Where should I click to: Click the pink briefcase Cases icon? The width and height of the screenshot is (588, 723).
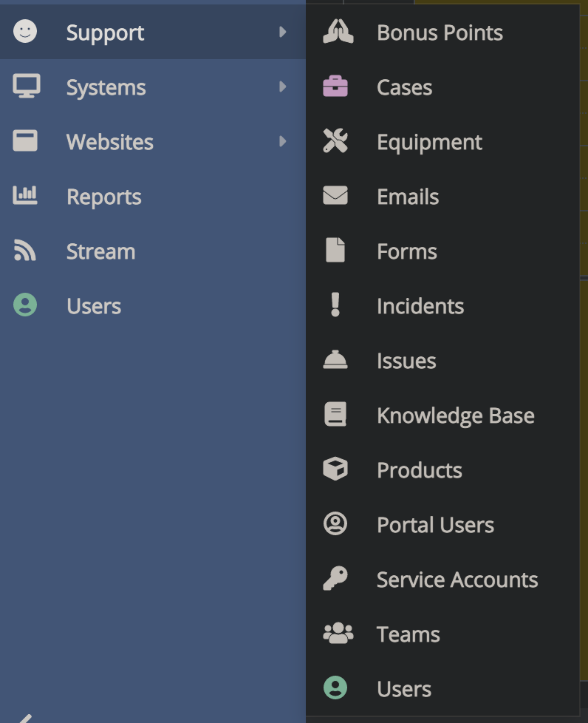[335, 87]
